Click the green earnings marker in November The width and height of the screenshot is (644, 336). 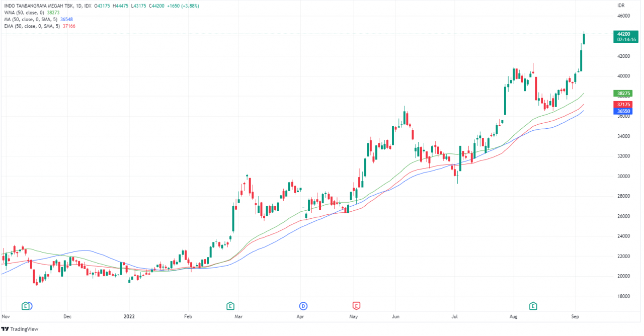tap(25, 305)
